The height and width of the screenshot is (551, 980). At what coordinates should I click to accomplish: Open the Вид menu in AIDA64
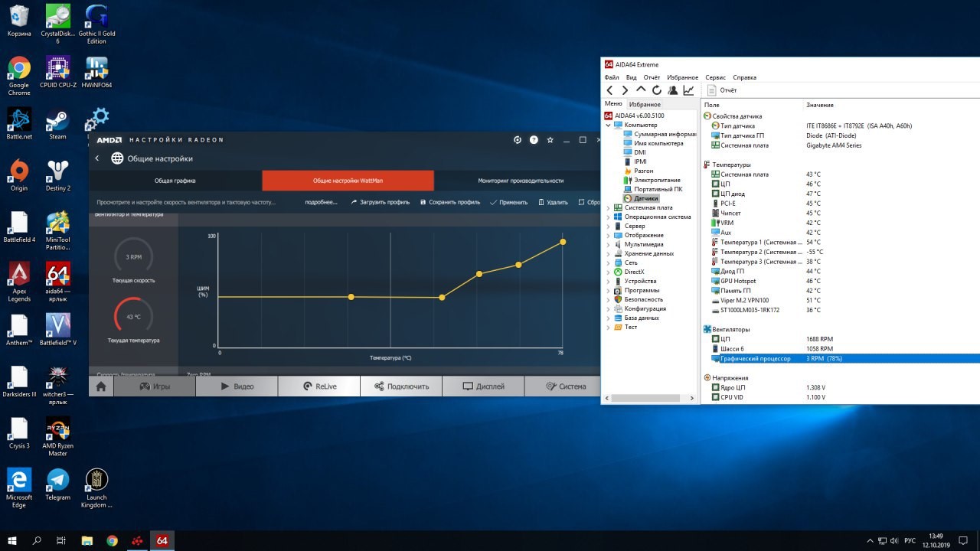632,77
